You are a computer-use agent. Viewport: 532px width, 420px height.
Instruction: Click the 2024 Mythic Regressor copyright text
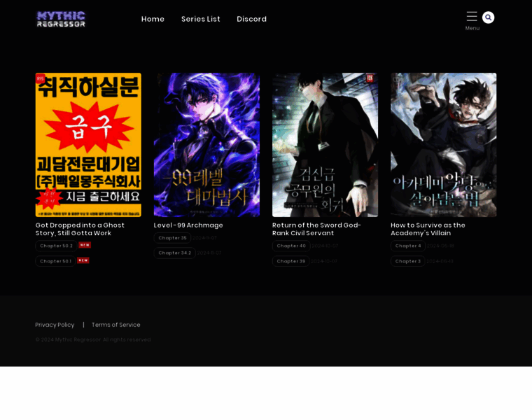coord(93,339)
